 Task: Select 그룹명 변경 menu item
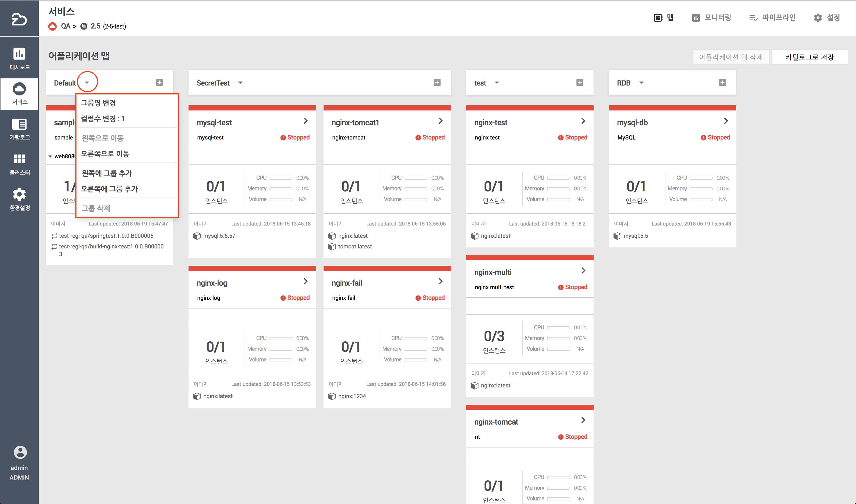click(98, 103)
